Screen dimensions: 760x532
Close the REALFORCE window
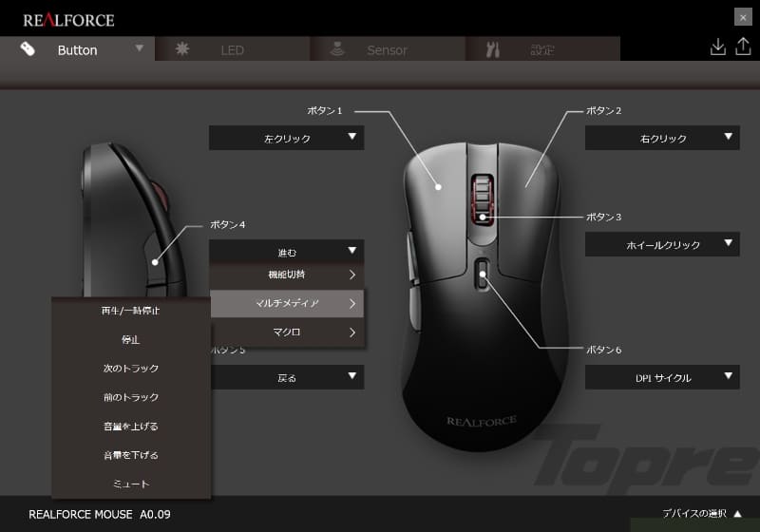point(743,17)
